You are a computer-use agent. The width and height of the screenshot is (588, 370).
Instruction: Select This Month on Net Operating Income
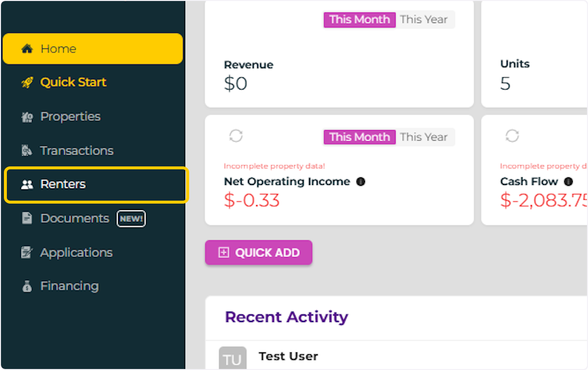359,137
